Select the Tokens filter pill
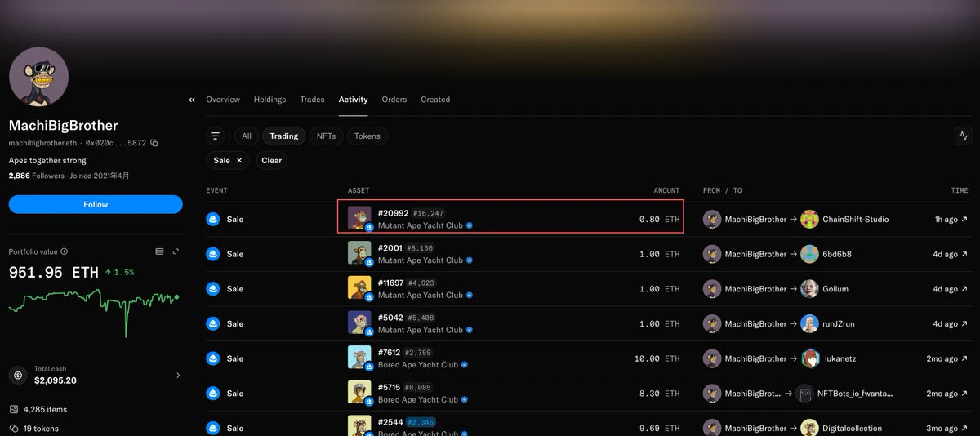This screenshot has height=436, width=980. click(367, 136)
